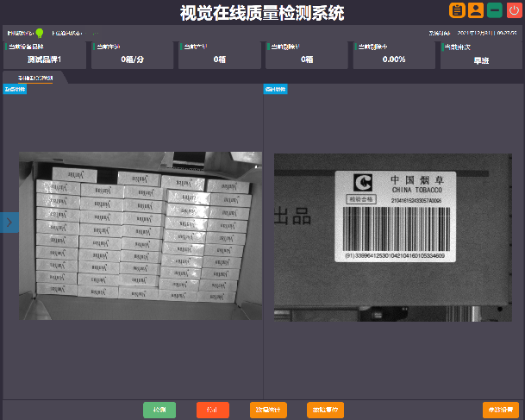
Task: Open the orange settings button at bottom right
Action: click(500, 410)
